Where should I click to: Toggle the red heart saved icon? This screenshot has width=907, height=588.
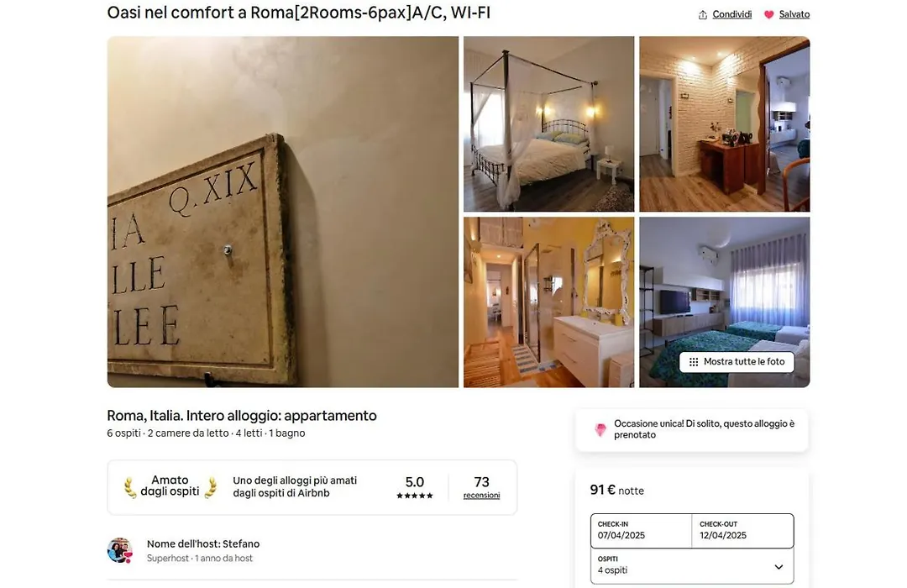(768, 15)
